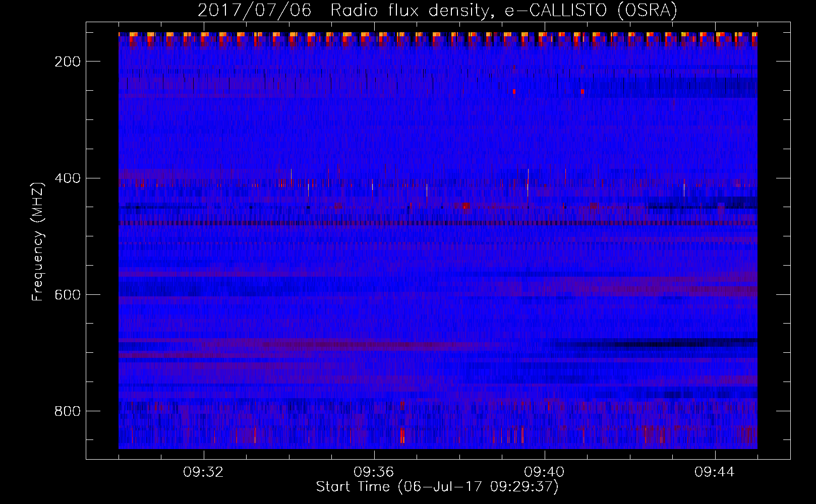Click the "Start Time (06-Jul-17 09:29:37)" label
Screen dimensions: 816x504
click(x=437, y=487)
